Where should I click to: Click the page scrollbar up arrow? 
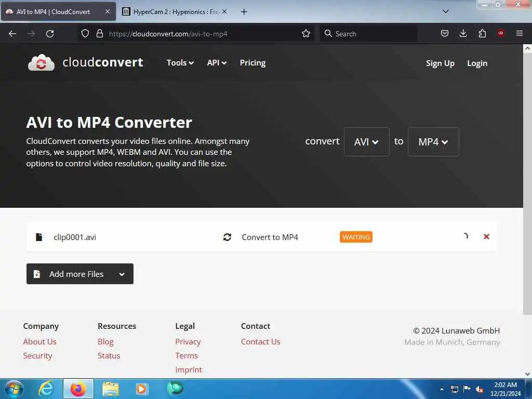pyautogui.click(x=527, y=48)
